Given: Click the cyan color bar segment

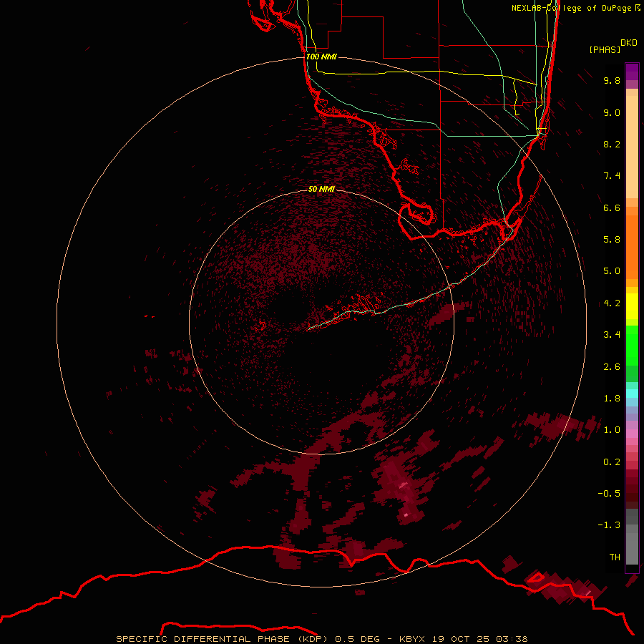Looking at the screenshot, I should (632, 394).
